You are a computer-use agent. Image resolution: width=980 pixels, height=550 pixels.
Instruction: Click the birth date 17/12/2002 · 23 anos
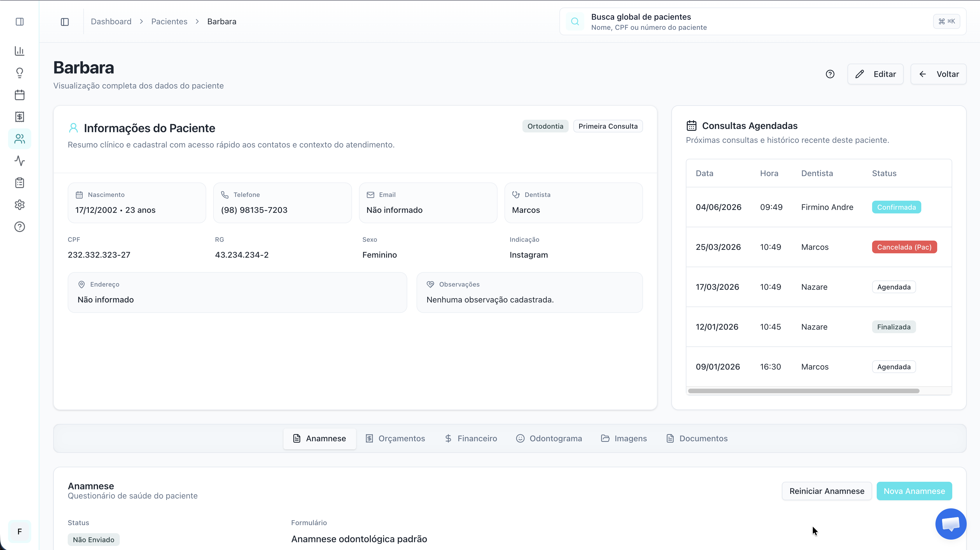pyautogui.click(x=115, y=210)
